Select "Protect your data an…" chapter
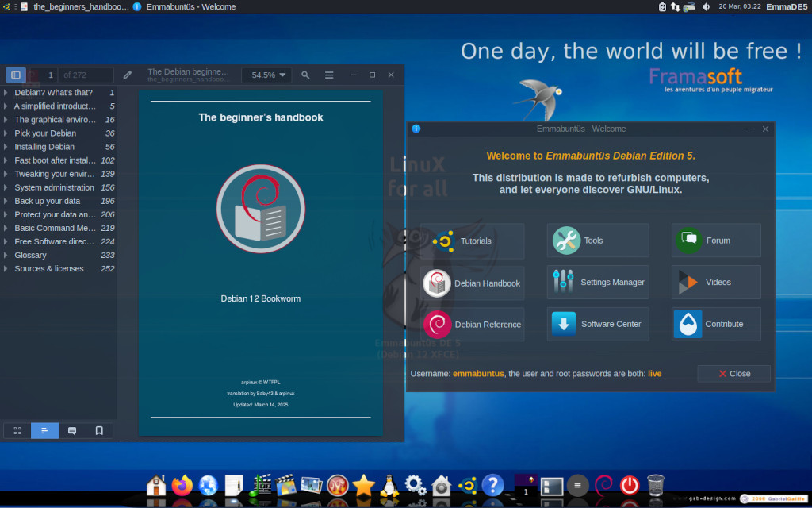The width and height of the screenshot is (812, 508). [59, 214]
